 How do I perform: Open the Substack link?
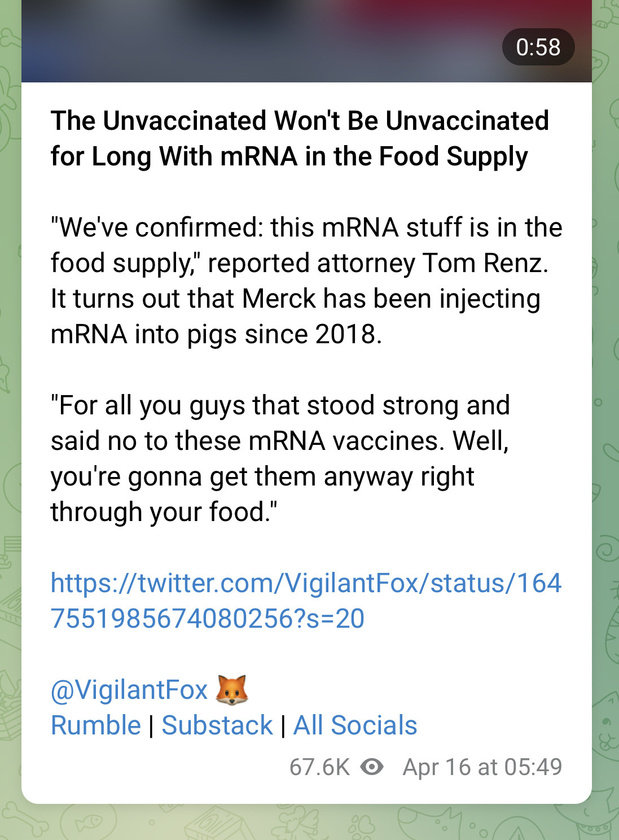(x=217, y=725)
